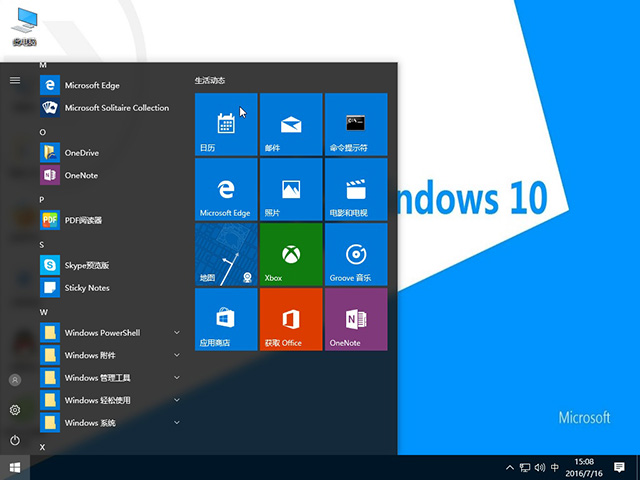Open the Groove 音乐 tile
The image size is (640, 480).
pyautogui.click(x=355, y=254)
